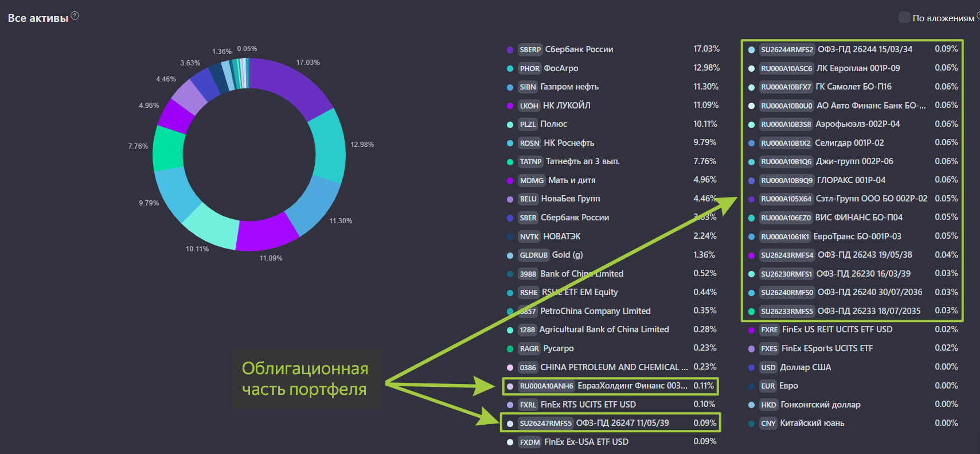980x454 pixels.
Task: Open the Agricultural Bank of China Limited row
Action: pyautogui.click(x=613, y=330)
